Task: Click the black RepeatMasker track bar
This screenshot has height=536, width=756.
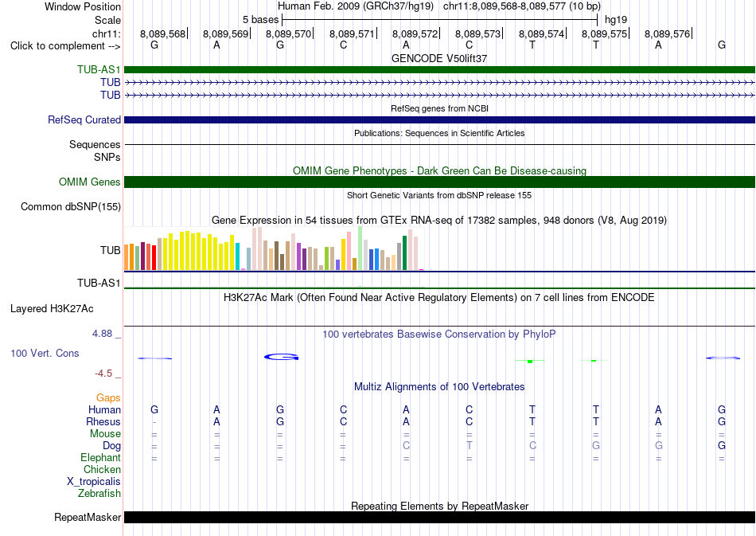Action: pyautogui.click(x=439, y=517)
